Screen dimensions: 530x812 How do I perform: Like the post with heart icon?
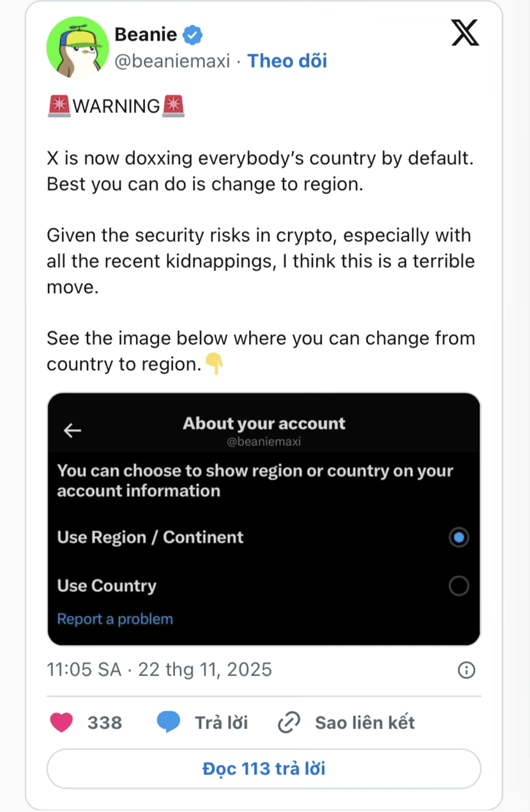pos(62,723)
